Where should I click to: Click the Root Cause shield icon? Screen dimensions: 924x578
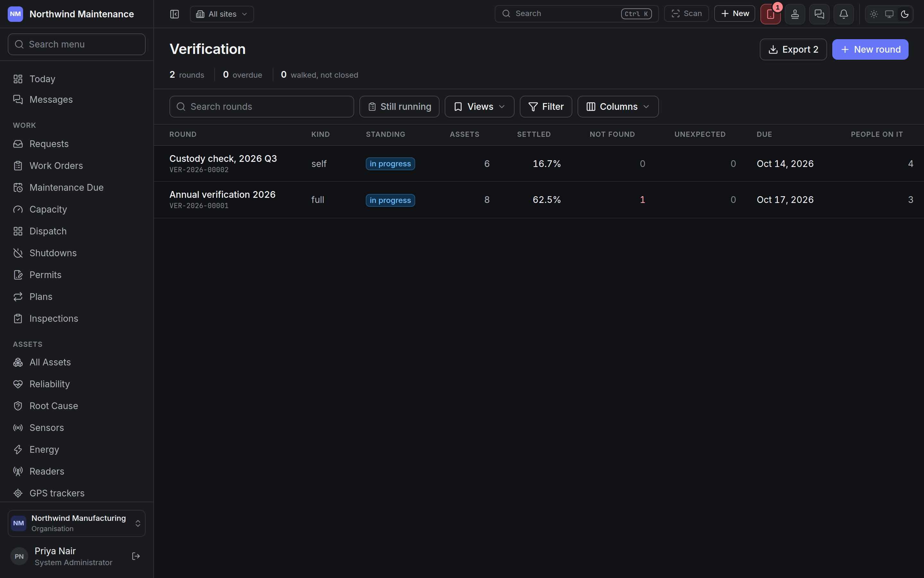point(18,406)
